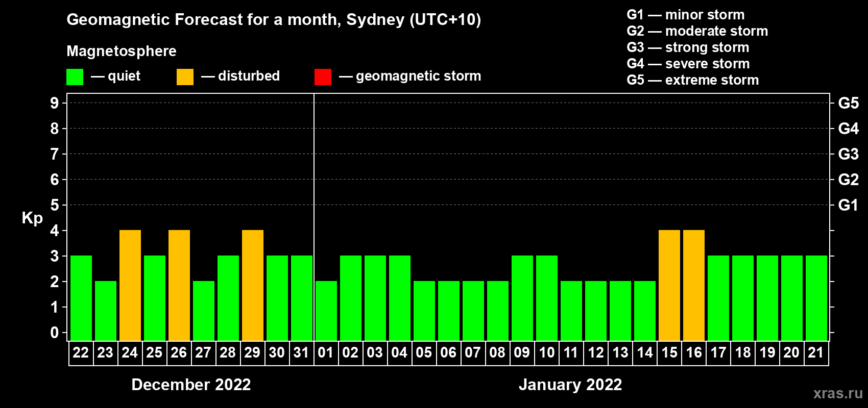
Task: Click the Magnetosphere heading
Action: point(122,51)
